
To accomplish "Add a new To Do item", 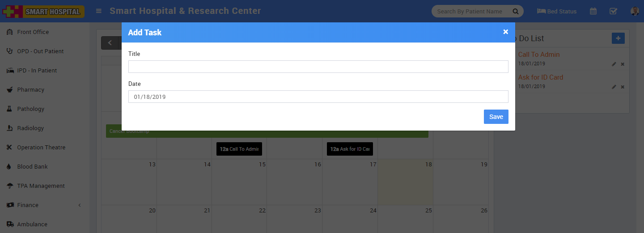I will pyautogui.click(x=618, y=38).
